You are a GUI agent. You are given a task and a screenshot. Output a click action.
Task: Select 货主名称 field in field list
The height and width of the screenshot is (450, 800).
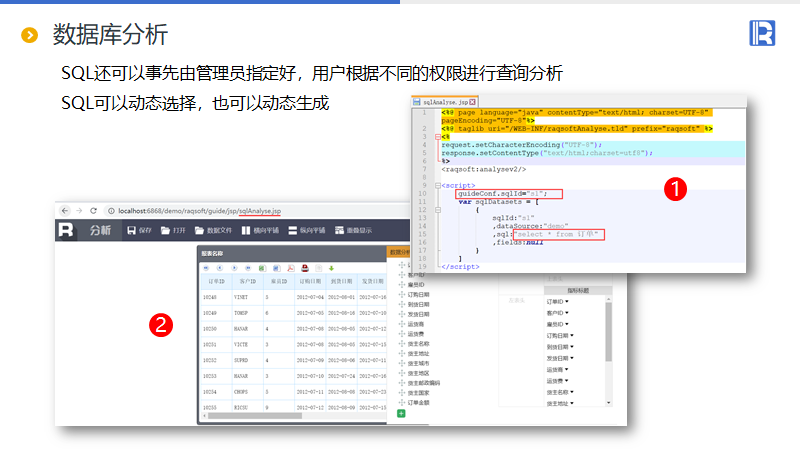click(x=418, y=343)
